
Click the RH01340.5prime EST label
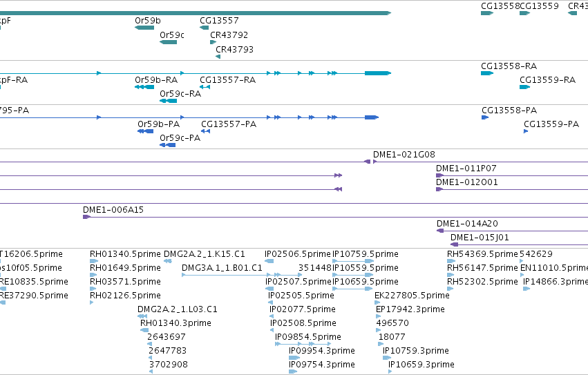(125, 254)
